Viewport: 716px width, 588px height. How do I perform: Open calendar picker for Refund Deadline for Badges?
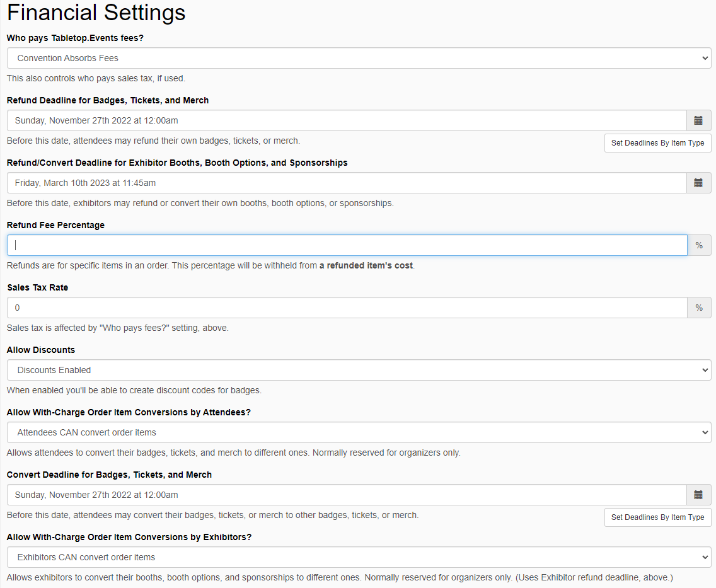point(698,120)
